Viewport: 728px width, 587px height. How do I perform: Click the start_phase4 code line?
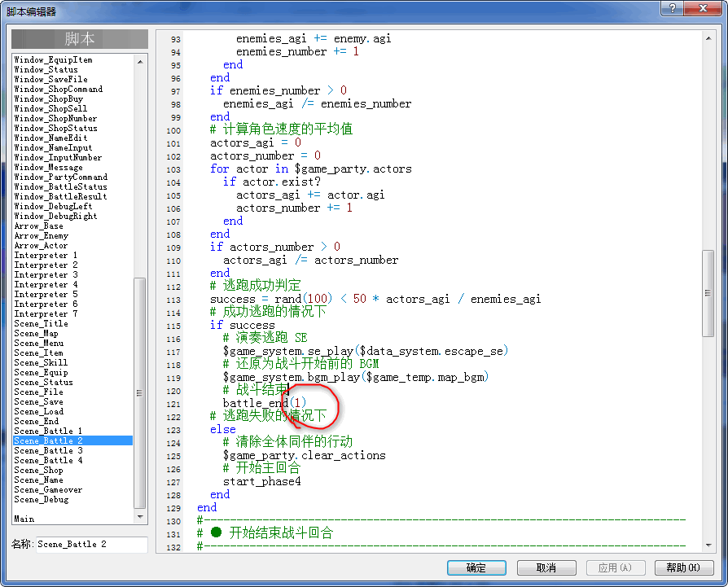click(x=262, y=481)
